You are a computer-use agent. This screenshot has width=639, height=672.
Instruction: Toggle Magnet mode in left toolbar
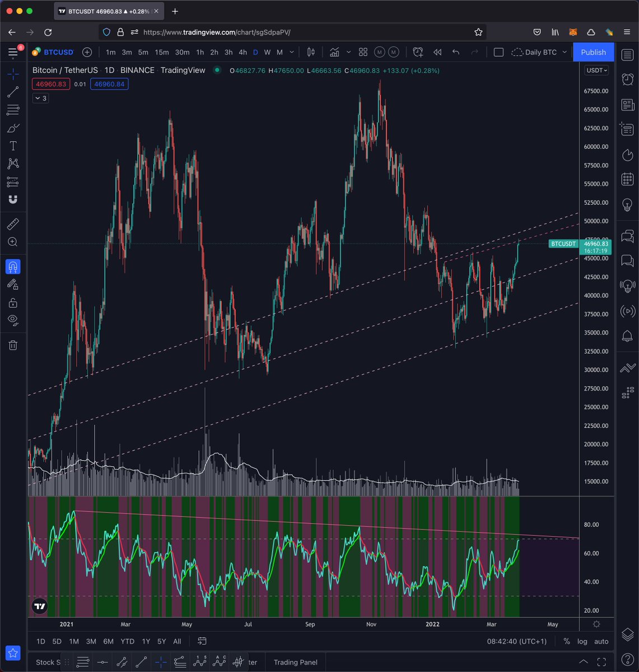(13, 267)
